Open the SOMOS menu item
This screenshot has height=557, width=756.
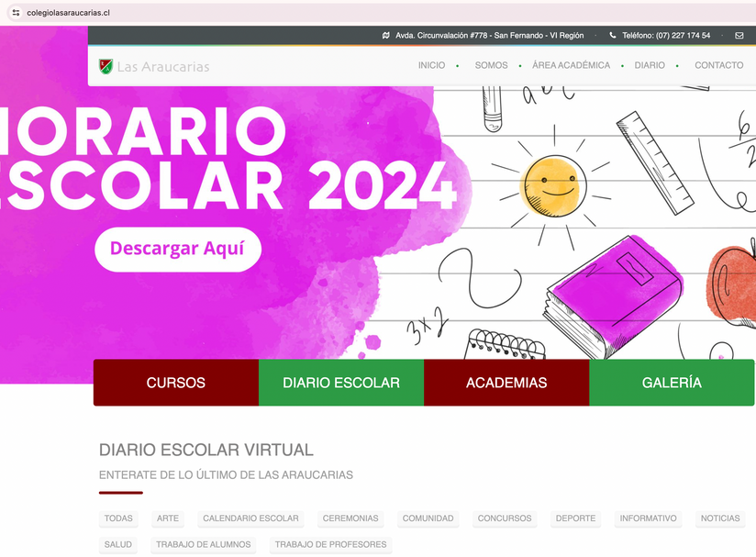(x=491, y=66)
